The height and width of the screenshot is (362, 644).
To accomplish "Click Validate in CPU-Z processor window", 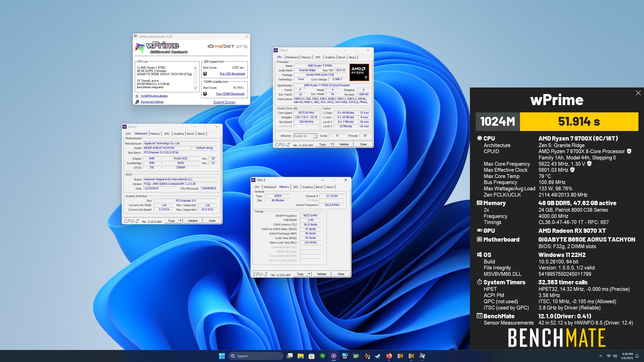I will pos(344,144).
